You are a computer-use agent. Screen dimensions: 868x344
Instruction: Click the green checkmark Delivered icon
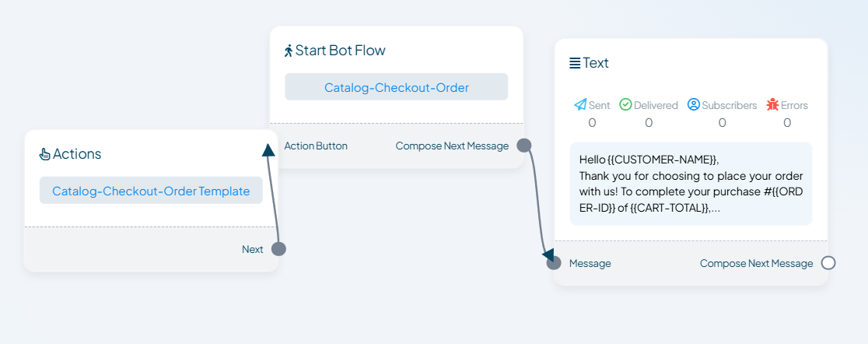coord(625,105)
